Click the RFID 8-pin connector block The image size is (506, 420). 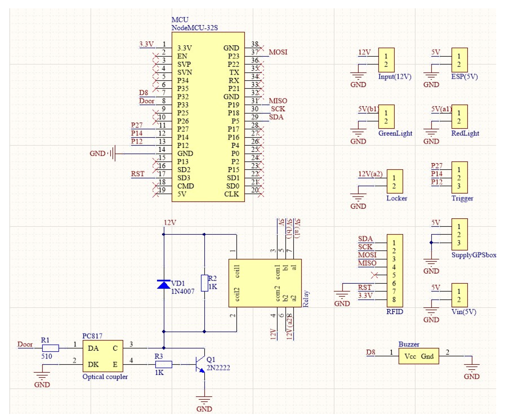click(395, 270)
